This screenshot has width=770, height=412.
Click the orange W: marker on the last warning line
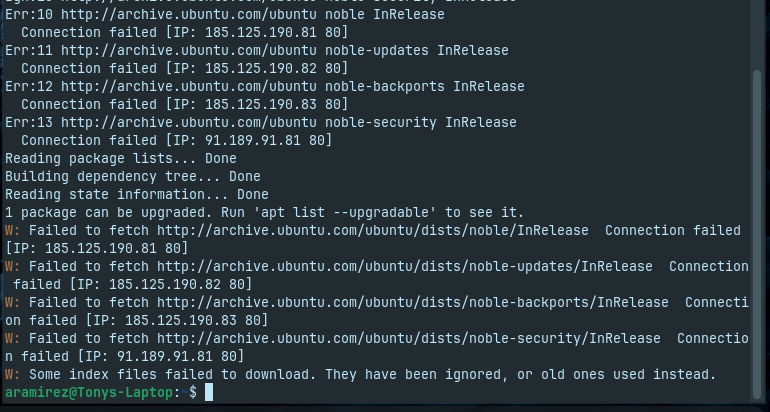(9, 374)
